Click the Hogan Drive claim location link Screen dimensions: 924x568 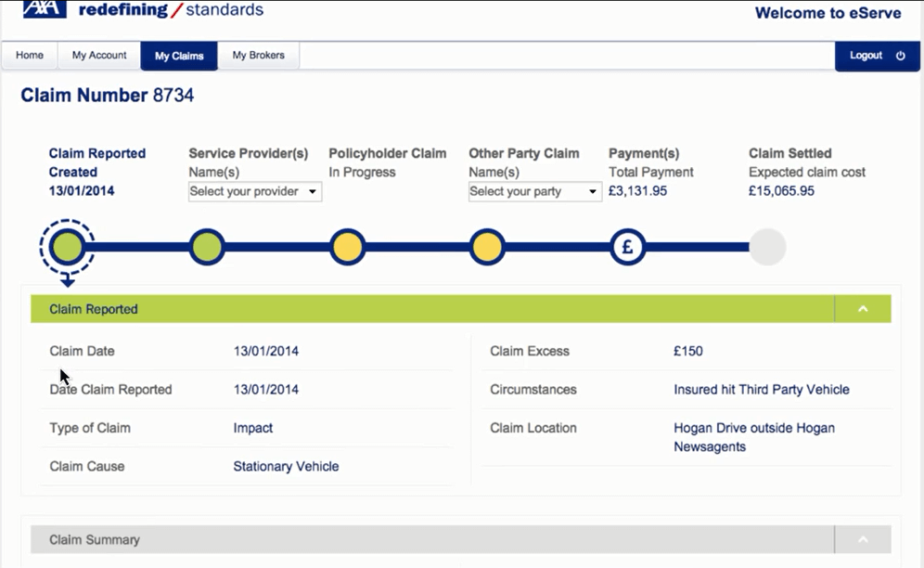pos(753,438)
